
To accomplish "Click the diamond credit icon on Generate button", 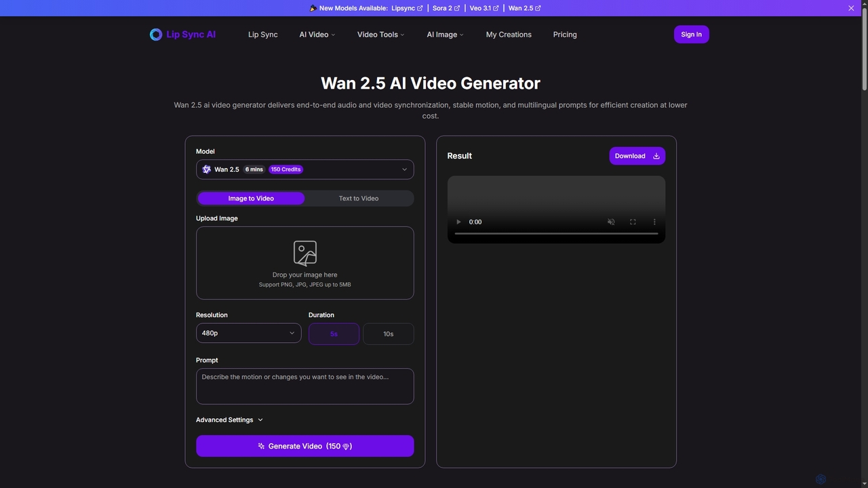I will pyautogui.click(x=346, y=447).
